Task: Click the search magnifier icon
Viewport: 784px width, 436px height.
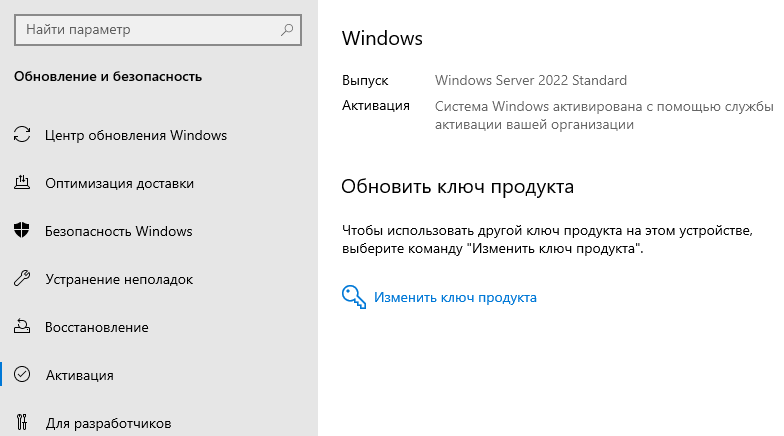Action: coord(287,30)
